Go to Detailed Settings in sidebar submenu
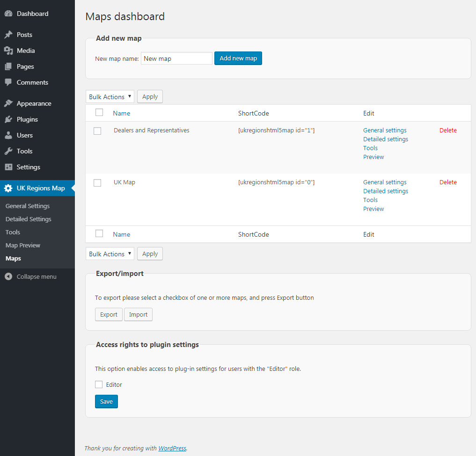476x456 pixels. coord(29,219)
